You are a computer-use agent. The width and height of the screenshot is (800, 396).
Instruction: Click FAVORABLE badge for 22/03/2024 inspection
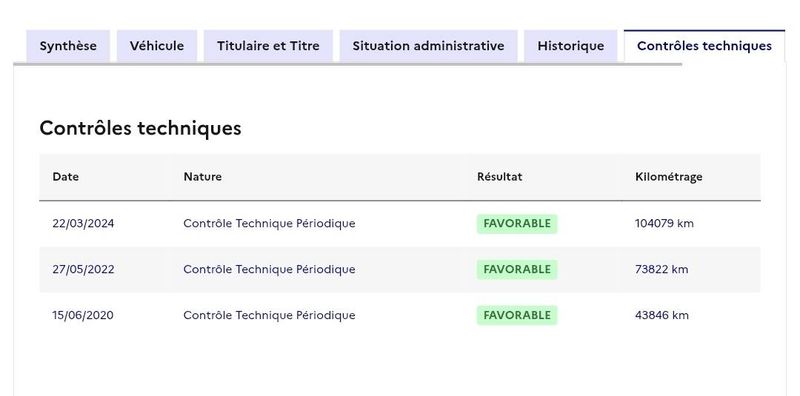click(517, 224)
